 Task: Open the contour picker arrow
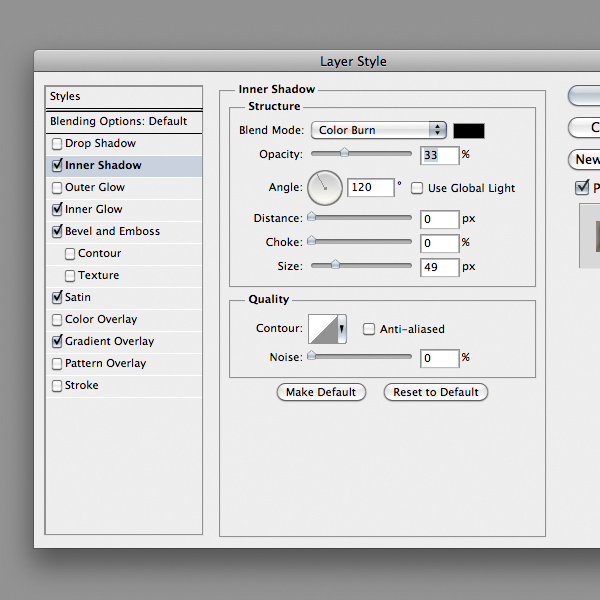point(342,329)
